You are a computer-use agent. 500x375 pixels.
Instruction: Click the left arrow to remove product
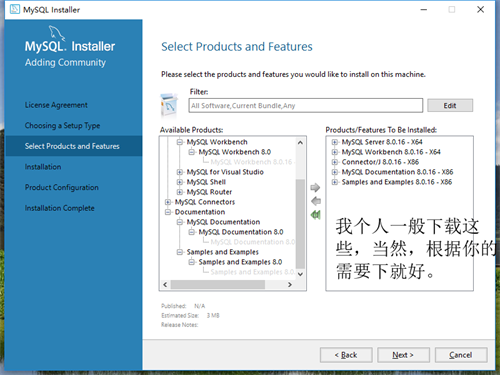click(x=316, y=201)
